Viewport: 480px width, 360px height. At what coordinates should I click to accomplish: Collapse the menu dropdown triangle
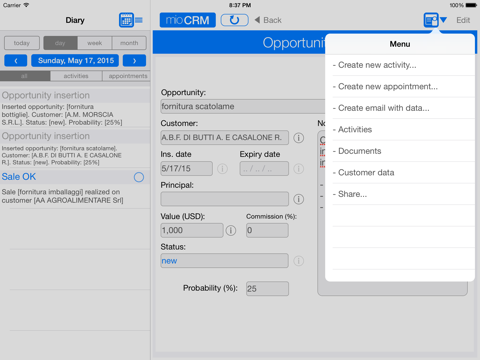(443, 20)
